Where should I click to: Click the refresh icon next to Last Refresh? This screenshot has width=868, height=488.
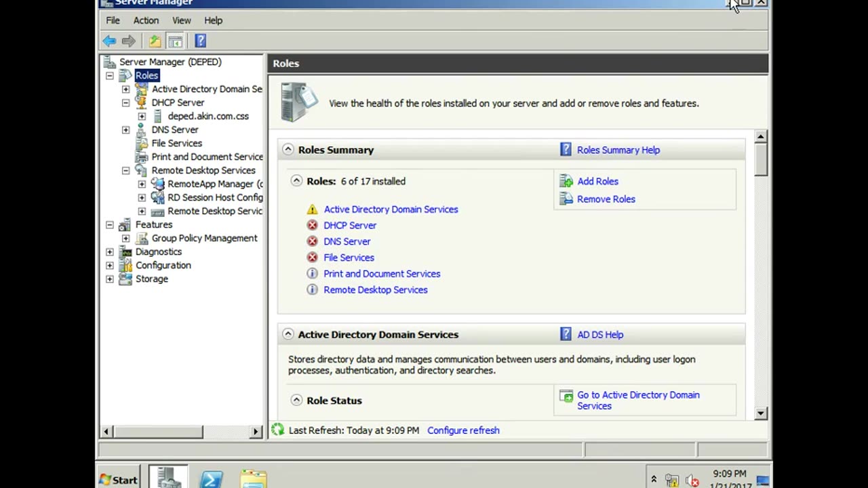[x=277, y=430]
